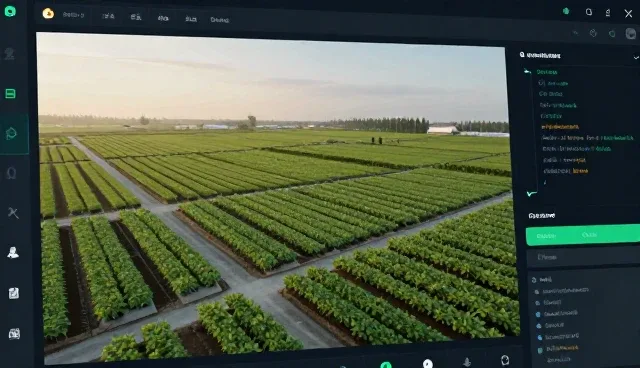This screenshot has height=368, width=640.
Task: Click the search icon in right panel header
Action: (522, 55)
